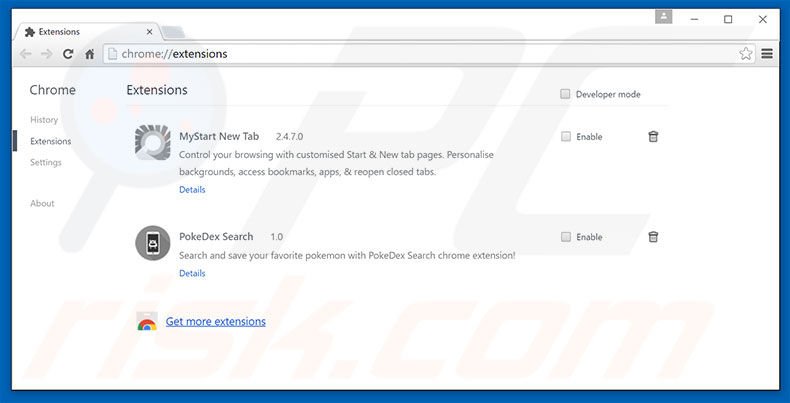This screenshot has width=790, height=403.
Task: Click the browser back arrow
Action: 25,54
